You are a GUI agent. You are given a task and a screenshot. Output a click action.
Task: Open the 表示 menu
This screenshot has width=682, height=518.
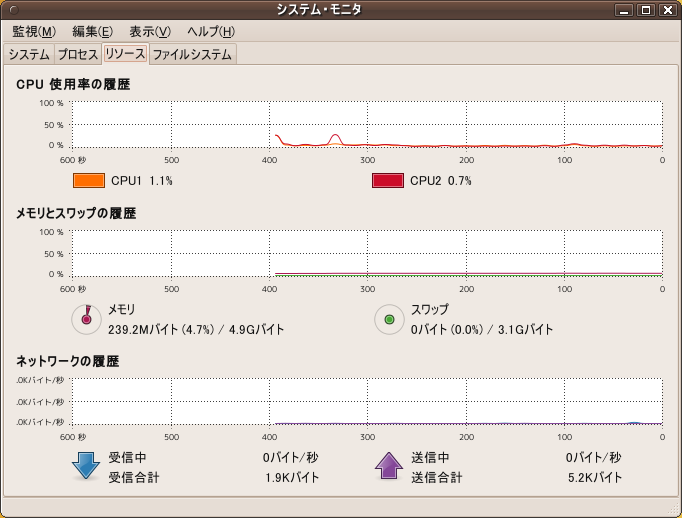(150, 32)
